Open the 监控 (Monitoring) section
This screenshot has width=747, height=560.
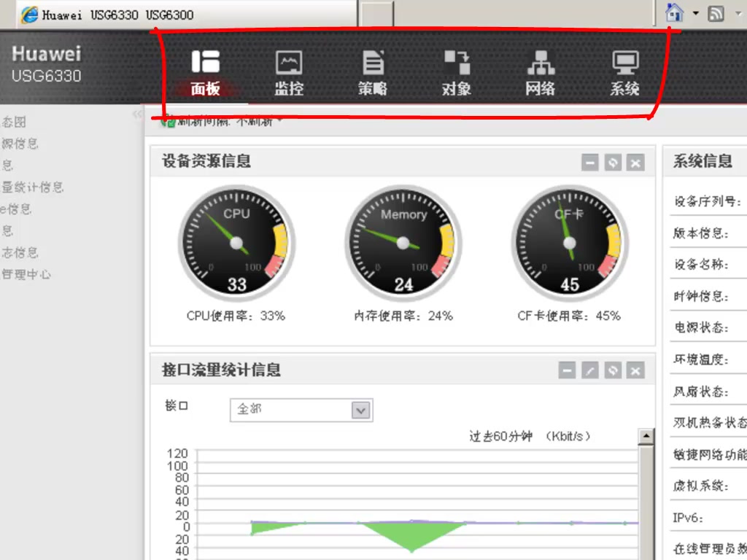click(288, 71)
